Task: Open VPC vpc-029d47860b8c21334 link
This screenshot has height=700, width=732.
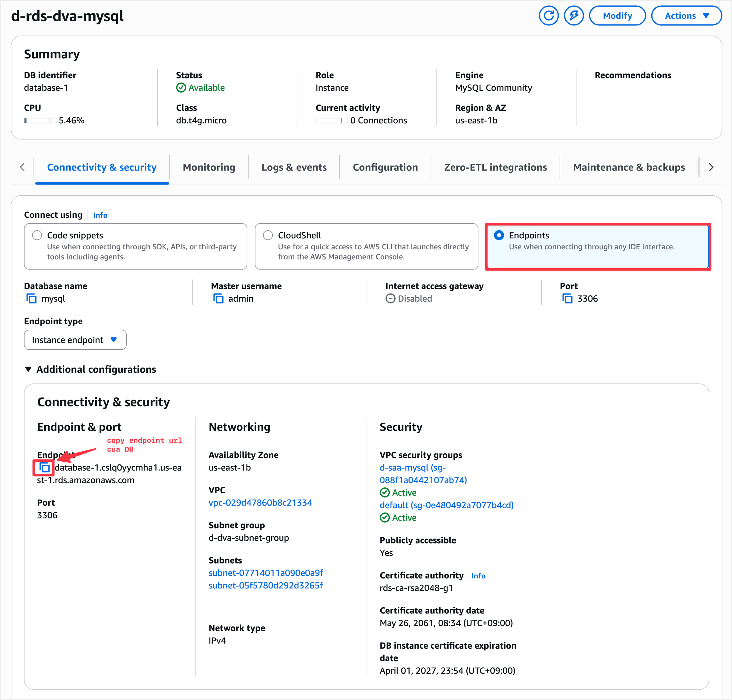Action: tap(260, 503)
